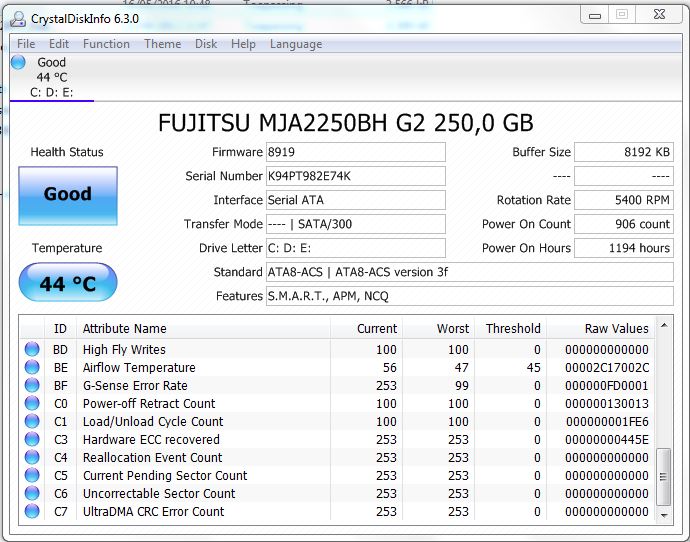Click the G-Sense Error Rate status orb
Viewport: 690px width, 542px height.
point(32,385)
